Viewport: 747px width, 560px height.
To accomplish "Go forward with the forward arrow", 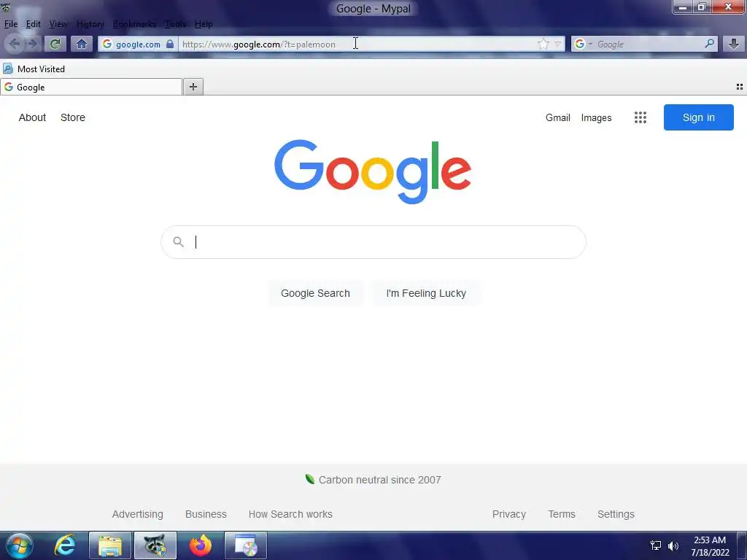I will point(32,44).
